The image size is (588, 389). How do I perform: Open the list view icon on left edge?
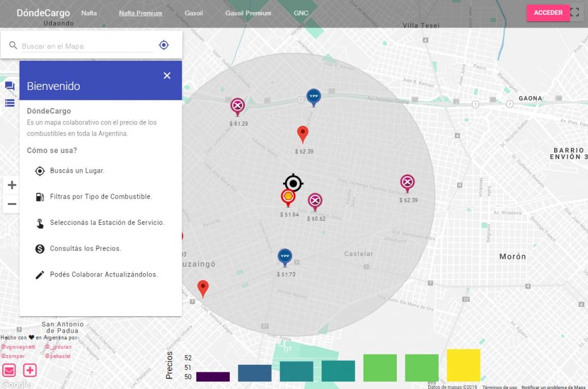tap(9, 103)
